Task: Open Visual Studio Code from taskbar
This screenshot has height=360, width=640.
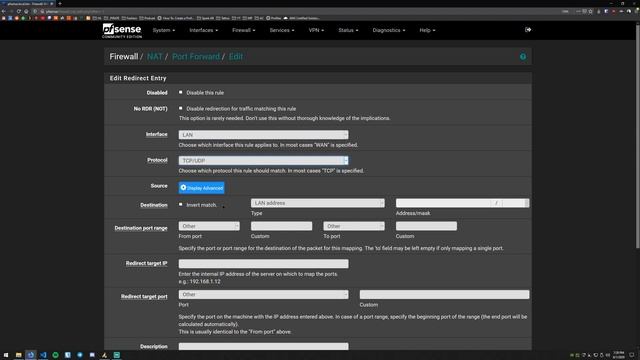Action: pos(43,355)
